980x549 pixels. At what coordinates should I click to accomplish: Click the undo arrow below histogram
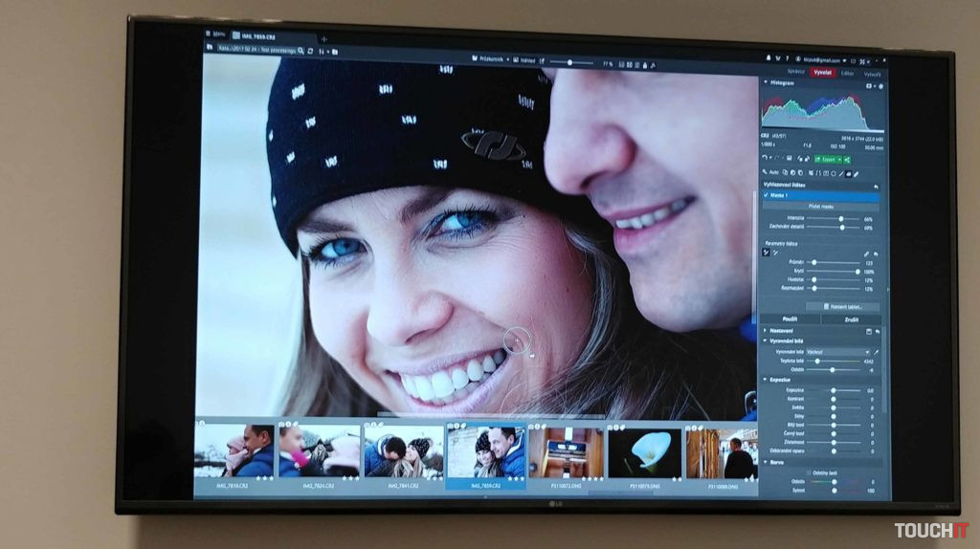766,160
